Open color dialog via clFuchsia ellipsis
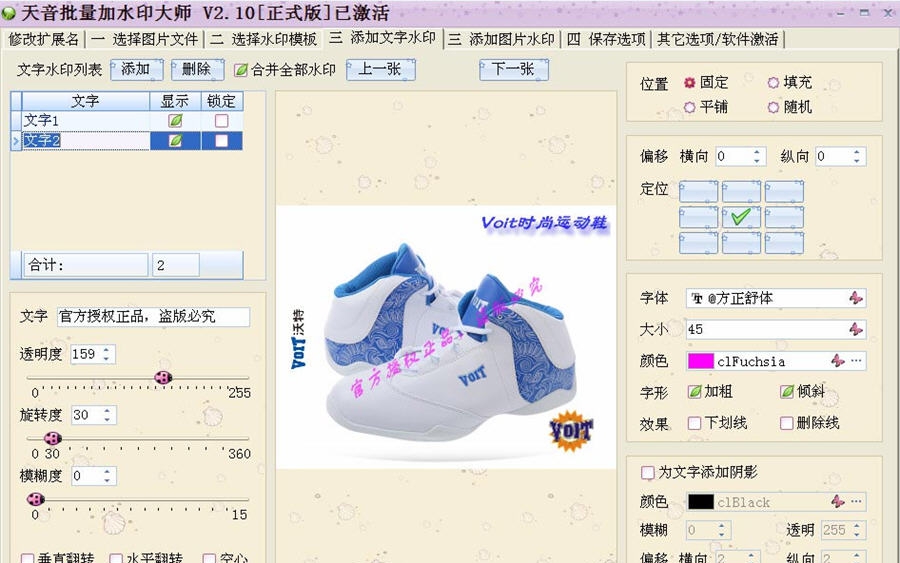900x563 pixels. click(856, 361)
